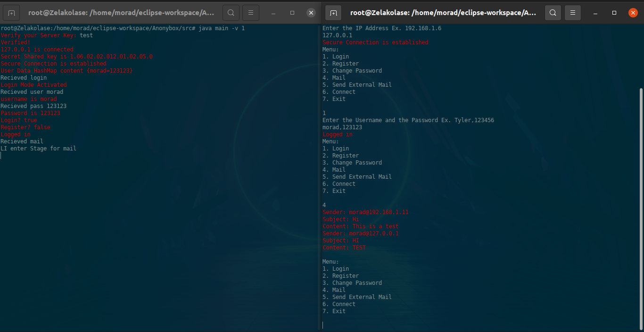Maximize the left terminal window

click(292, 13)
